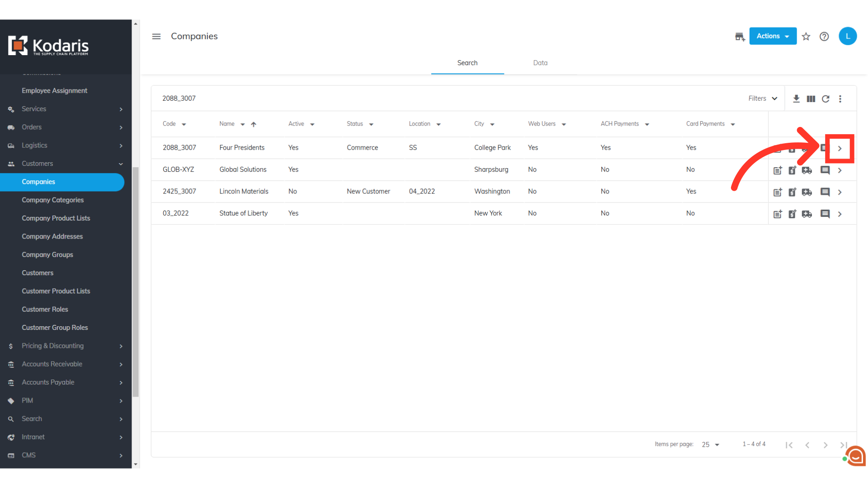The width and height of the screenshot is (868, 488).
Task: Open the Actions dropdown button
Action: point(773,36)
